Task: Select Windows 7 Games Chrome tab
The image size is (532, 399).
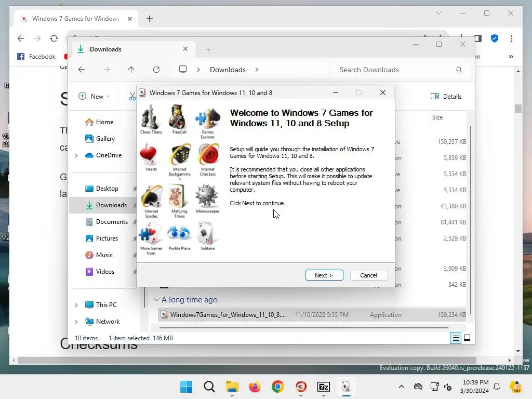Action: point(75,19)
